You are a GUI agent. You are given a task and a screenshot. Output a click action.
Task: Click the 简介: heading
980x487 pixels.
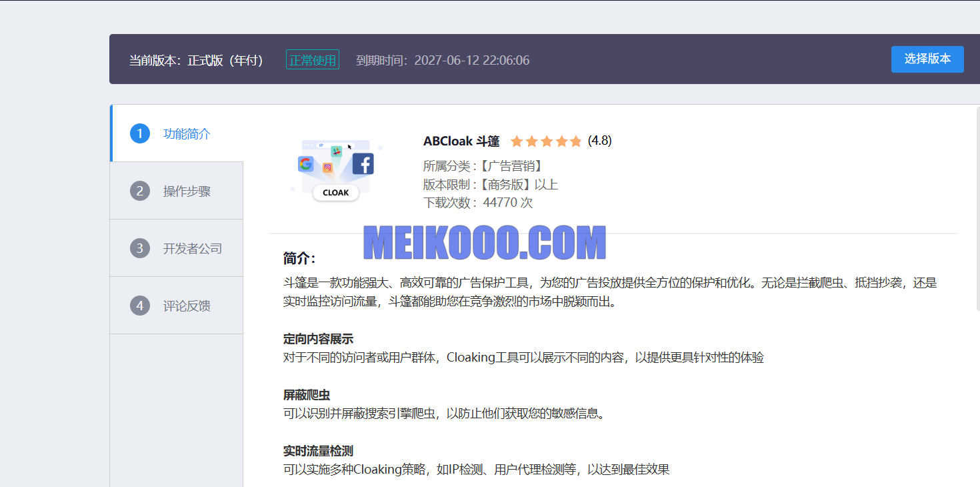point(299,259)
